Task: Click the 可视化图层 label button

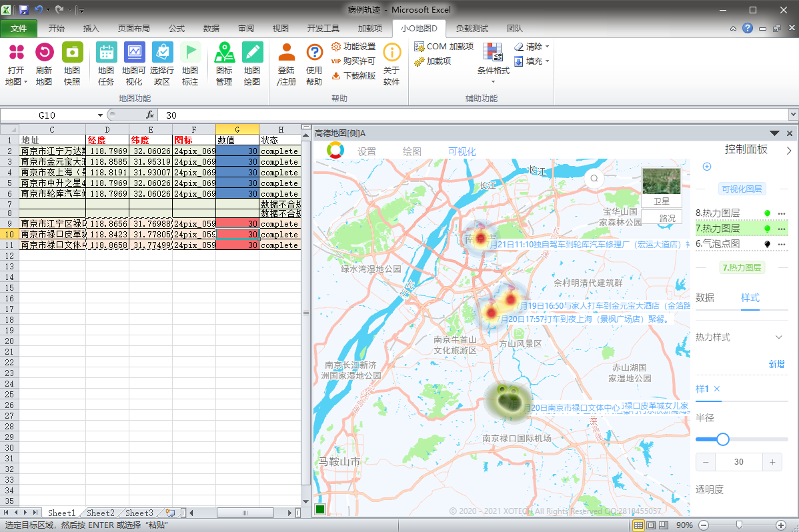Action: point(742,189)
